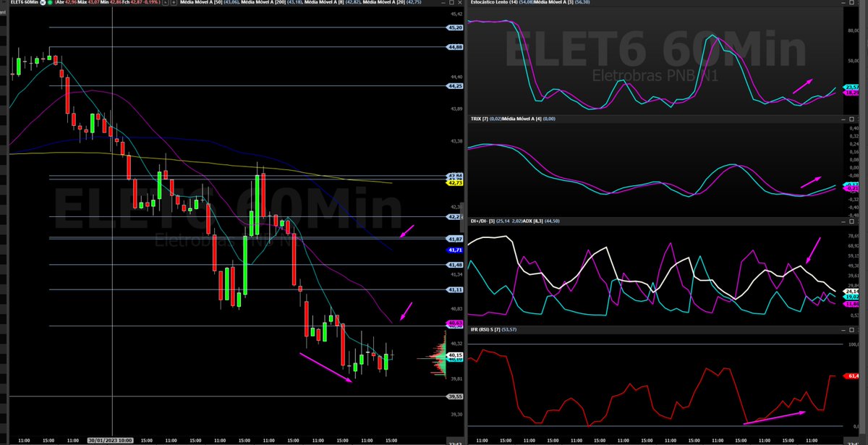
Task: Minimize the TRIX indicator panel
Action: pos(843,119)
